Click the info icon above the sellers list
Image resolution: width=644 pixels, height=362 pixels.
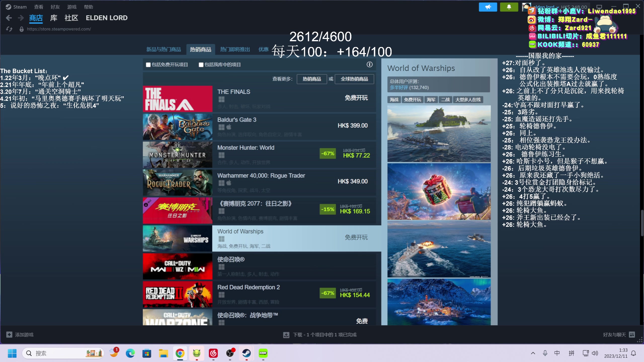369,65
